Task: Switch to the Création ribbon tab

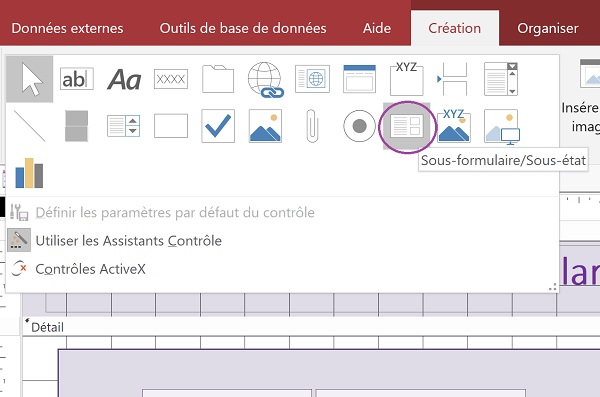Action: (455, 28)
